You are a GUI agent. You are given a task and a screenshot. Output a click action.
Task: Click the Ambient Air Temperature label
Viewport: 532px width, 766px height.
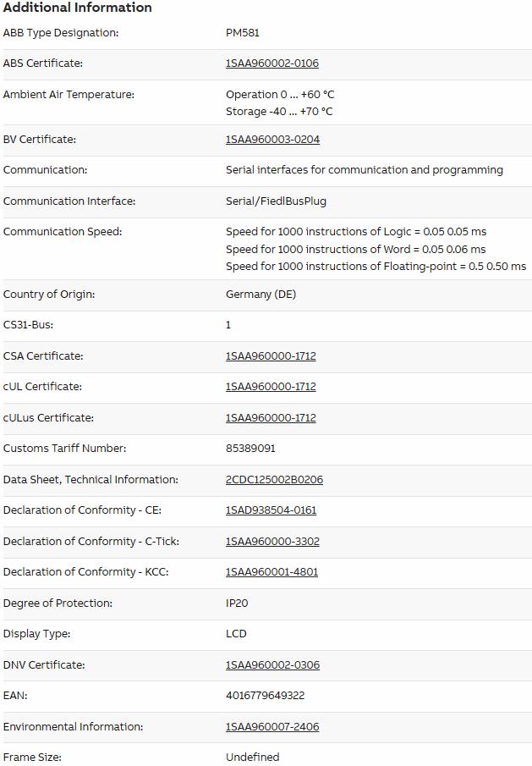coord(69,94)
